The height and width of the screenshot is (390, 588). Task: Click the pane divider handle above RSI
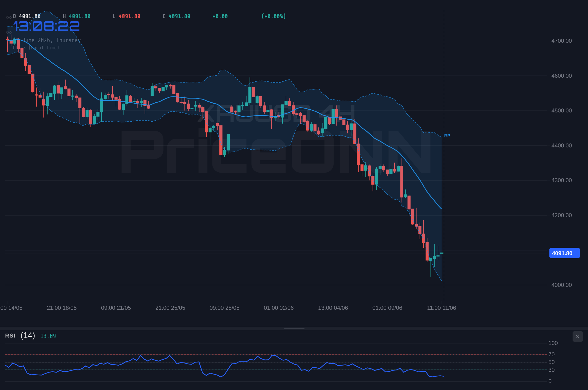pos(294,329)
